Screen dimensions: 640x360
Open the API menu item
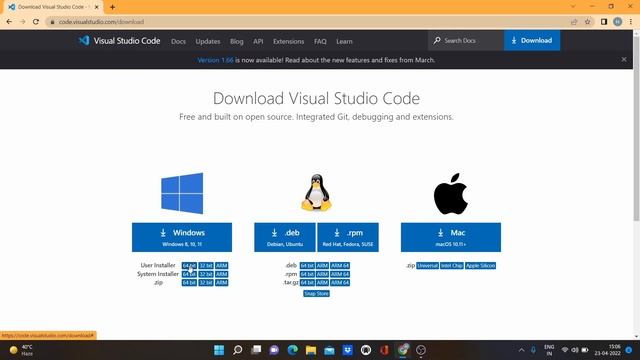[x=258, y=41]
